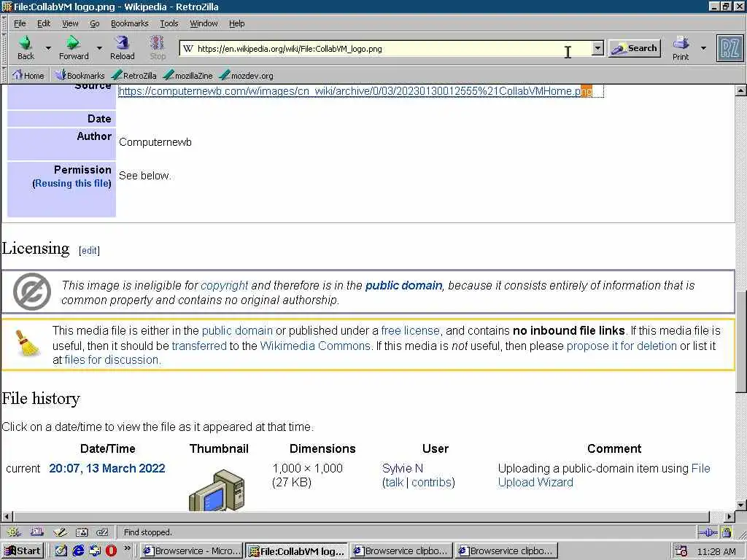747x560 pixels.
Task: Open the Help menu
Action: 236,23
